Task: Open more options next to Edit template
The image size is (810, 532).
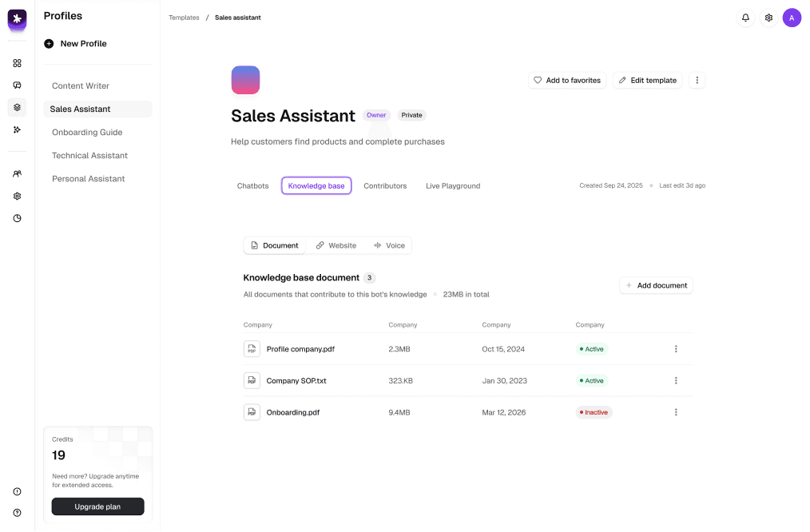Action: coord(697,81)
